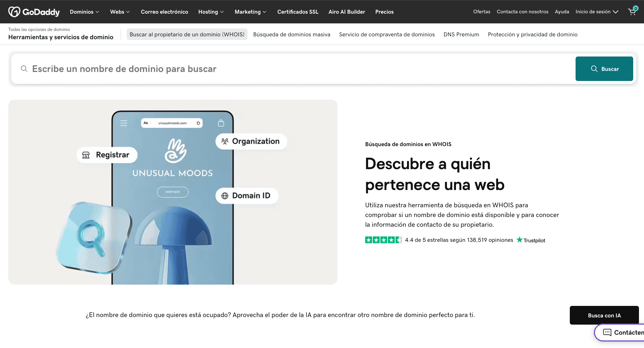This screenshot has height=348, width=644.
Task: Expand the Hosting menu
Action: pyautogui.click(x=211, y=12)
